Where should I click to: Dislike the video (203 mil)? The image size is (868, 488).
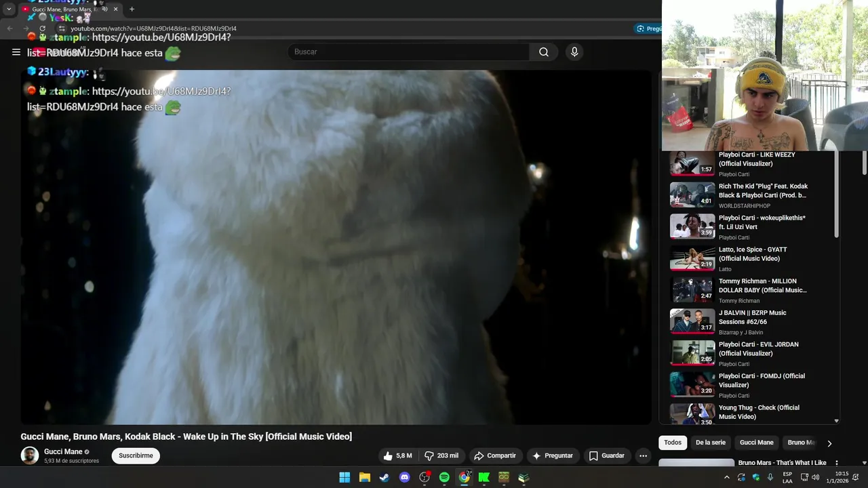click(441, 456)
